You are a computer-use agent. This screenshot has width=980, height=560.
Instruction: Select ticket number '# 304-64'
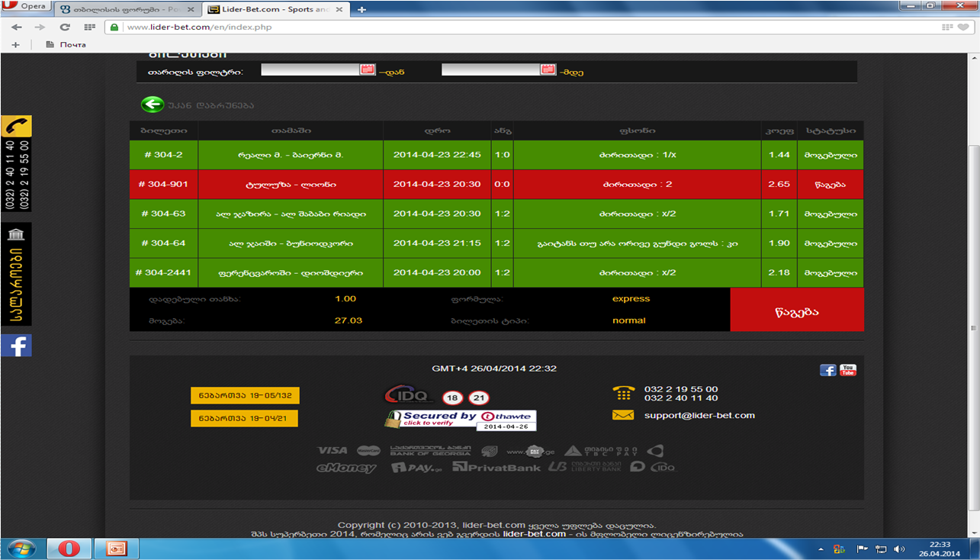[x=163, y=243]
